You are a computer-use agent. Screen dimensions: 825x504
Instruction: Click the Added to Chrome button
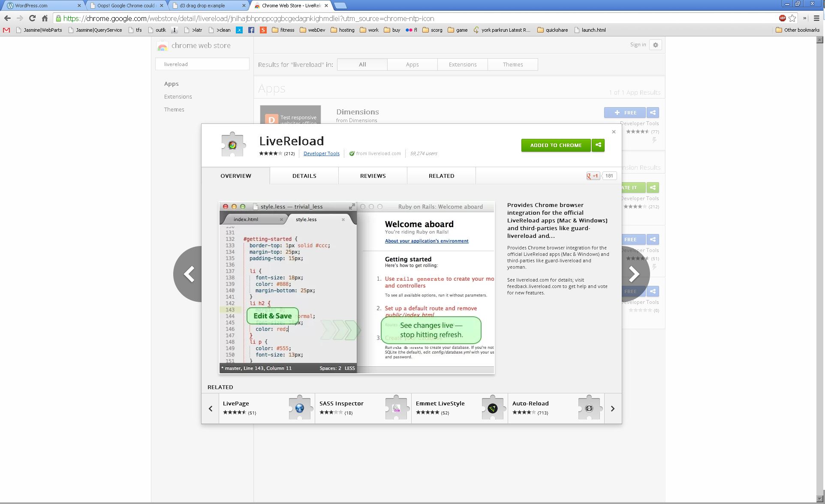(556, 145)
